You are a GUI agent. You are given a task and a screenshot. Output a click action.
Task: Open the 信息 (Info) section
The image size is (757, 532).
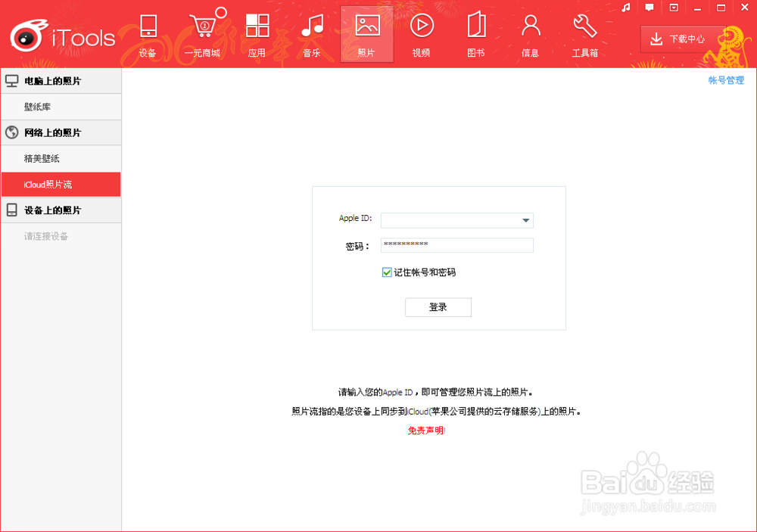(x=530, y=36)
